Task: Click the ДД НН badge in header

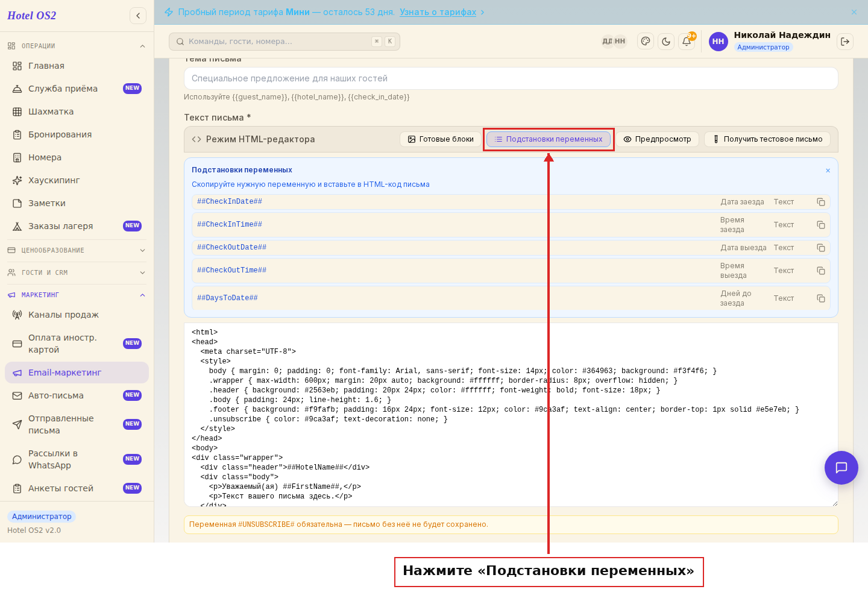Action: pyautogui.click(x=614, y=42)
